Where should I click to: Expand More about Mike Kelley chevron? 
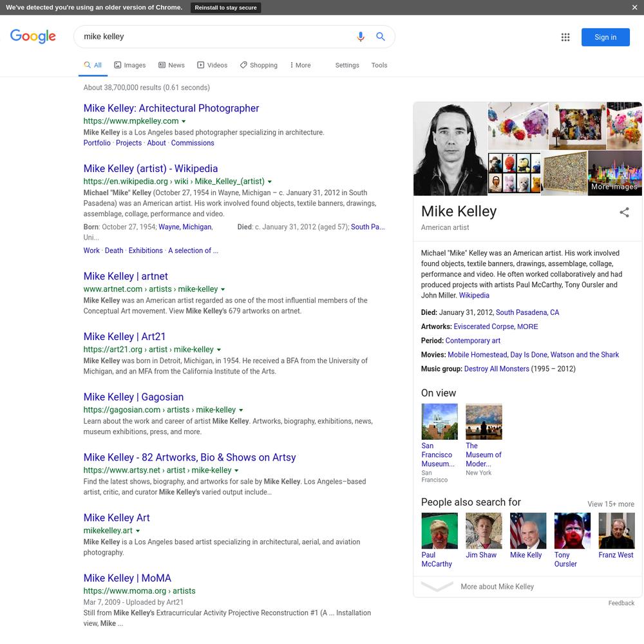tap(437, 587)
